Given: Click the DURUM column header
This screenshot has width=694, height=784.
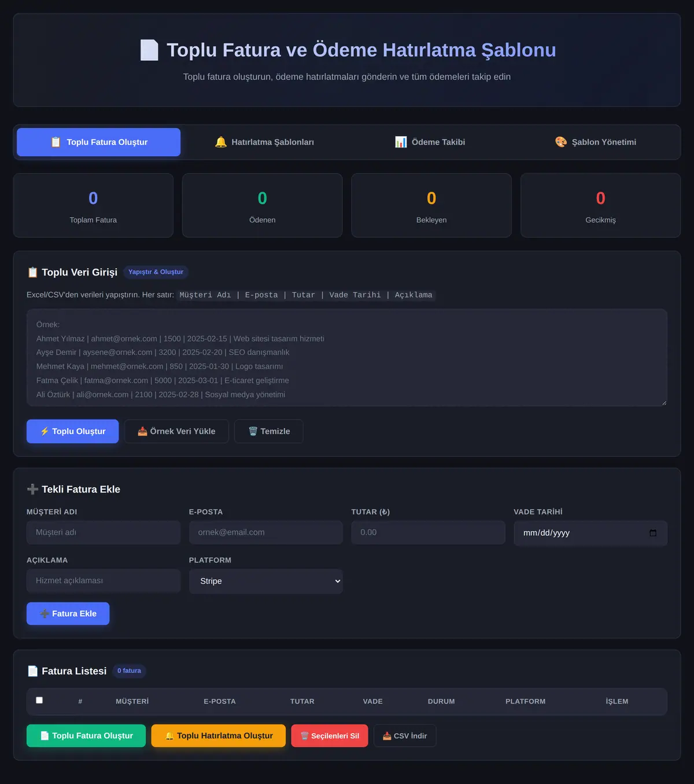Looking at the screenshot, I should coord(441,701).
